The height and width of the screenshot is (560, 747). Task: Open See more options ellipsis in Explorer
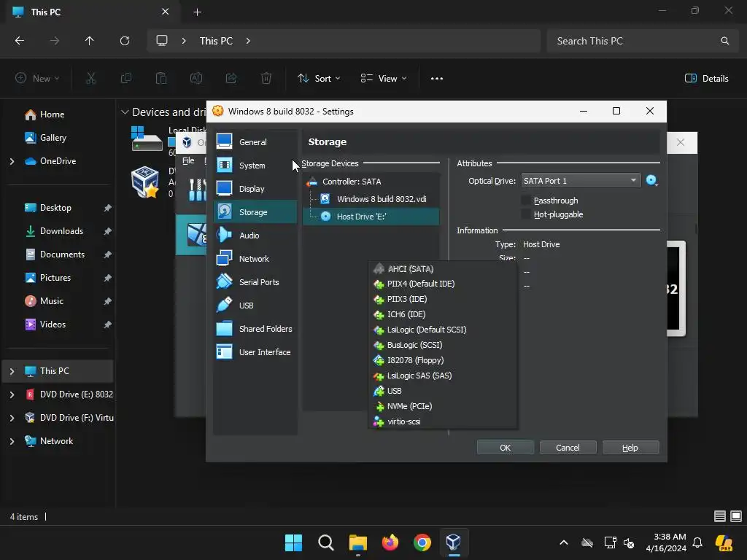pyautogui.click(x=437, y=79)
